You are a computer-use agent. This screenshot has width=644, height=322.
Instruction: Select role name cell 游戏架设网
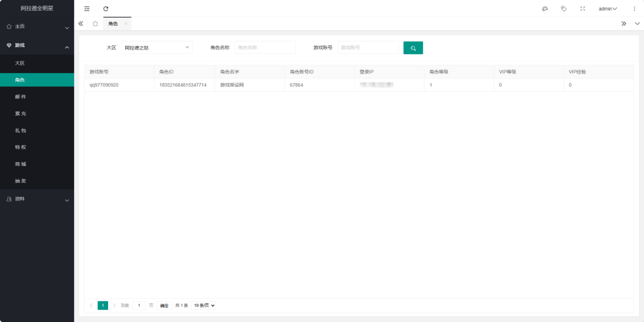[250, 85]
